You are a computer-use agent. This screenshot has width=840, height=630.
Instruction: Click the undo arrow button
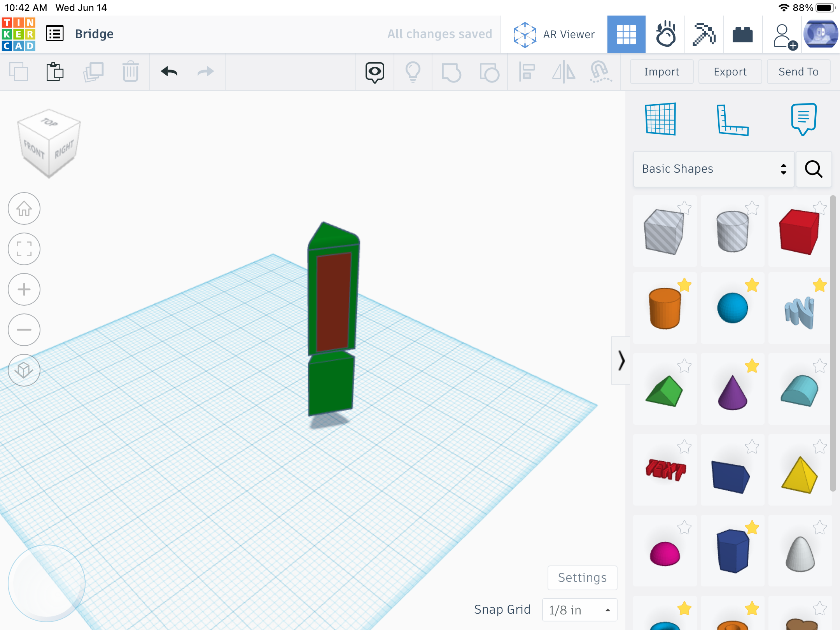(x=169, y=72)
